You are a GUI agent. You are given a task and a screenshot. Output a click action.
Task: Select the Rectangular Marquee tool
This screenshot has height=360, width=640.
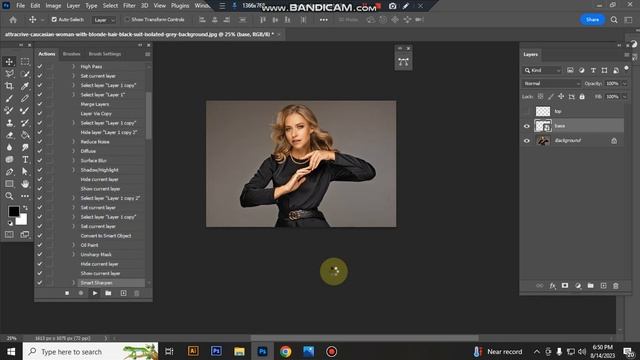pos(25,62)
